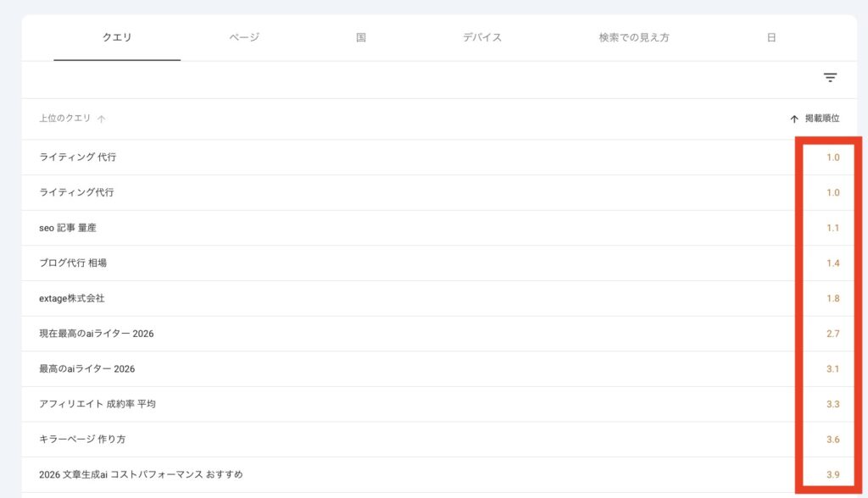Select the クエリ tab
This screenshot has height=498, width=868.
click(x=117, y=36)
